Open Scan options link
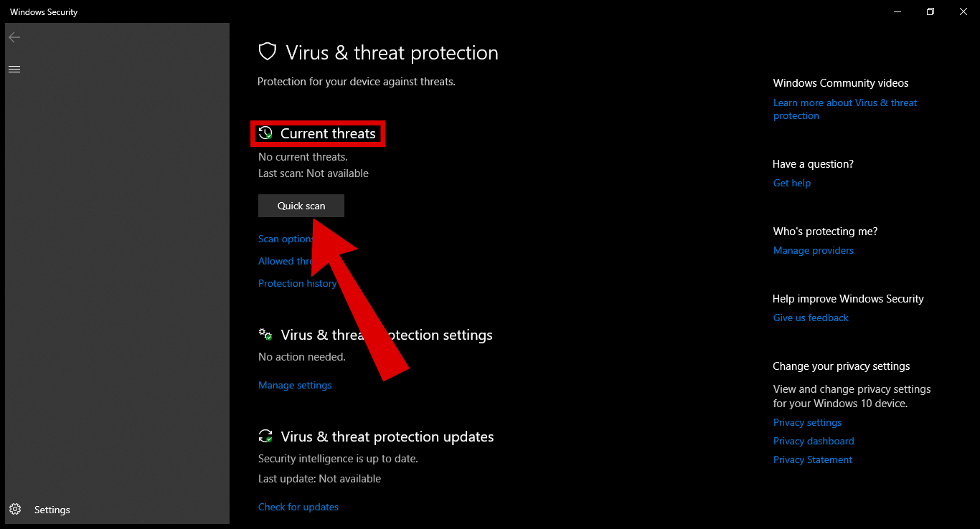The image size is (980, 529). (x=285, y=239)
